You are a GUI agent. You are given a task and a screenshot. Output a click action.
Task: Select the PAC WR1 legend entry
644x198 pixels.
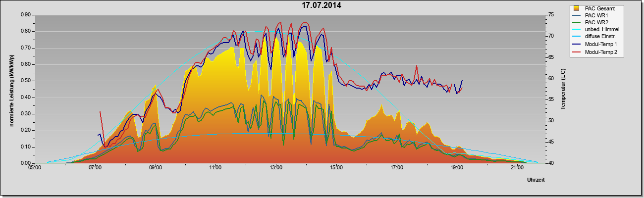pyautogui.click(x=597, y=15)
